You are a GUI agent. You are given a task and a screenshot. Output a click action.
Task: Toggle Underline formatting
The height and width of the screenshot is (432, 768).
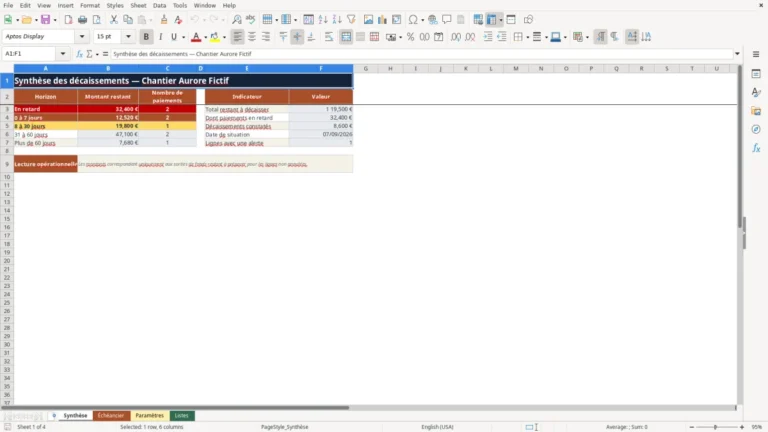click(x=173, y=37)
